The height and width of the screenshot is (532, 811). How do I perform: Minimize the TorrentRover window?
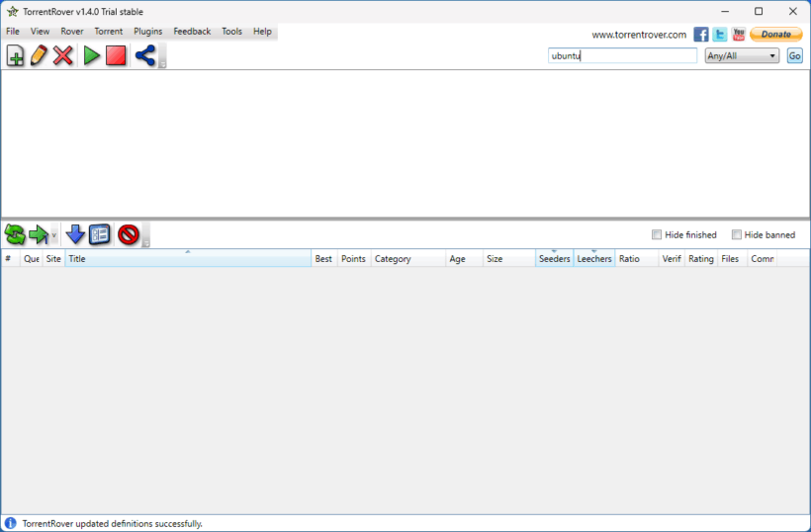(x=725, y=12)
